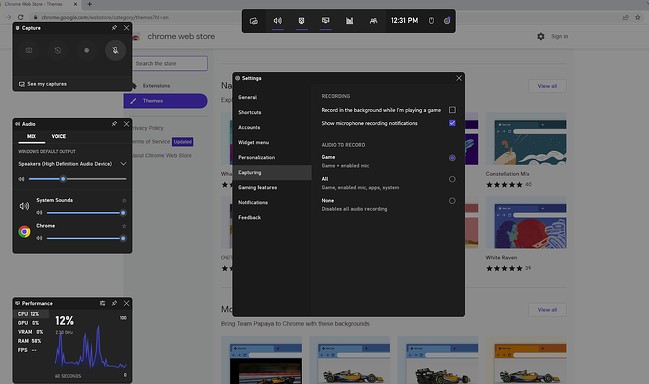
Task: Bookmark this page with the star icon
Action: [x=637, y=17]
